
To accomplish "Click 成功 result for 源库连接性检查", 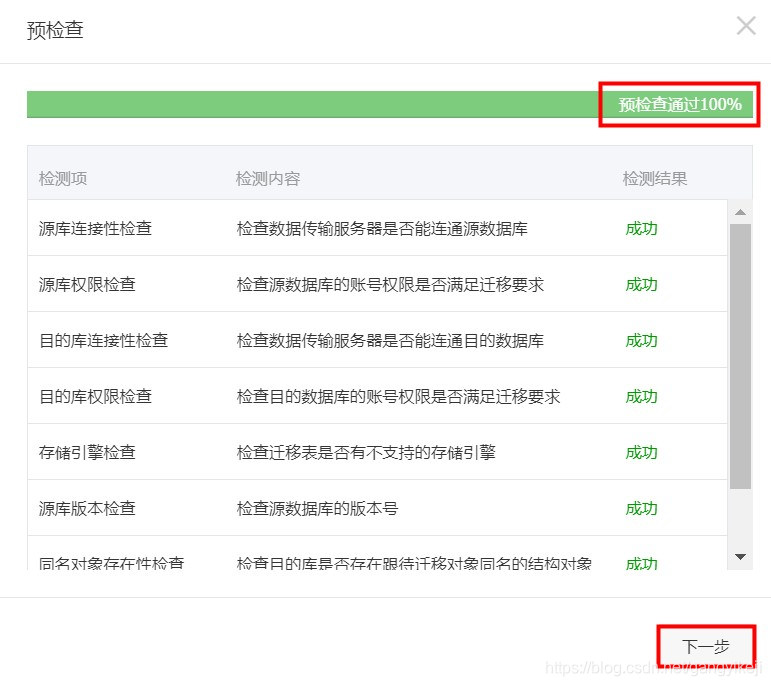I will pos(641,229).
